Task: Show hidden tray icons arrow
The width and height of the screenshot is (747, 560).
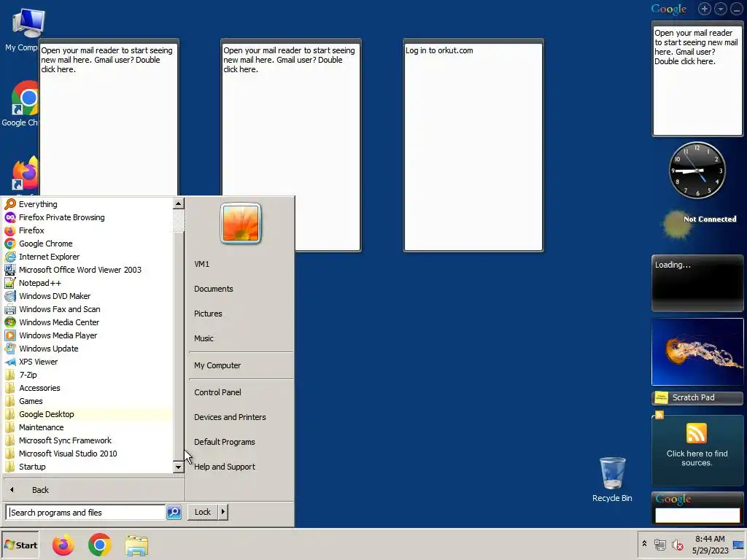Action: coord(645,544)
